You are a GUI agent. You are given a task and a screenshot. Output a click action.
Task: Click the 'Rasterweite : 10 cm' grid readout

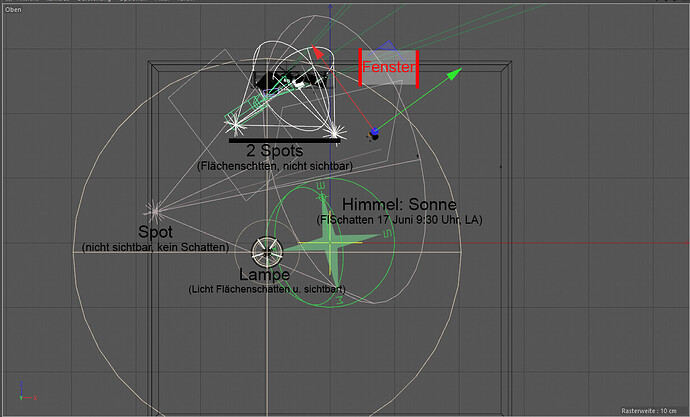coord(649,410)
